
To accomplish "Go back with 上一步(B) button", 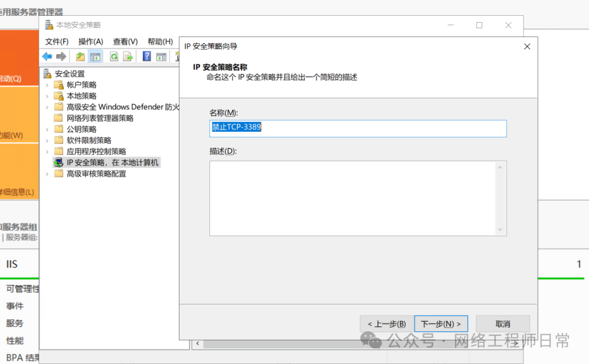I will (x=386, y=324).
